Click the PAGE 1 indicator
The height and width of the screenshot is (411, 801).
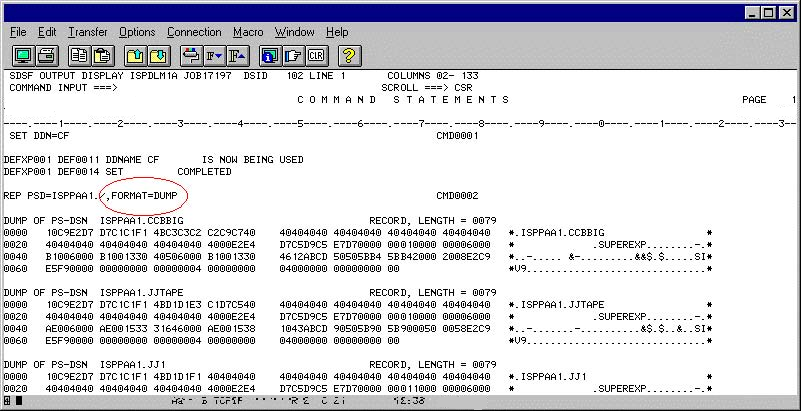coord(769,100)
